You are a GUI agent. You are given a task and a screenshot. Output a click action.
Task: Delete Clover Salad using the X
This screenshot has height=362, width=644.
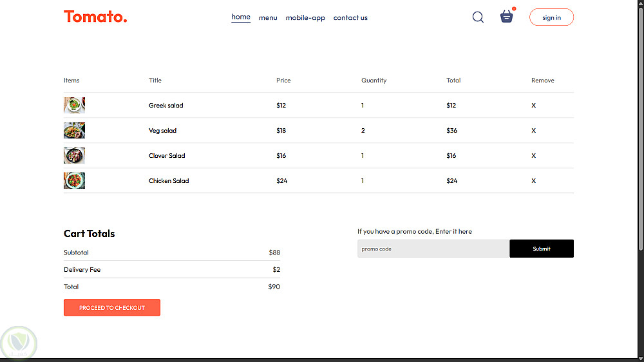[533, 156]
